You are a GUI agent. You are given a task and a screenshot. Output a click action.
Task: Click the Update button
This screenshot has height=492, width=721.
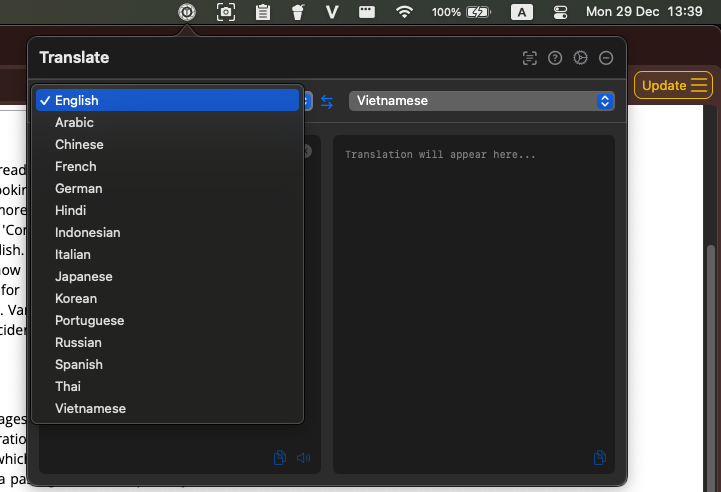pos(674,85)
